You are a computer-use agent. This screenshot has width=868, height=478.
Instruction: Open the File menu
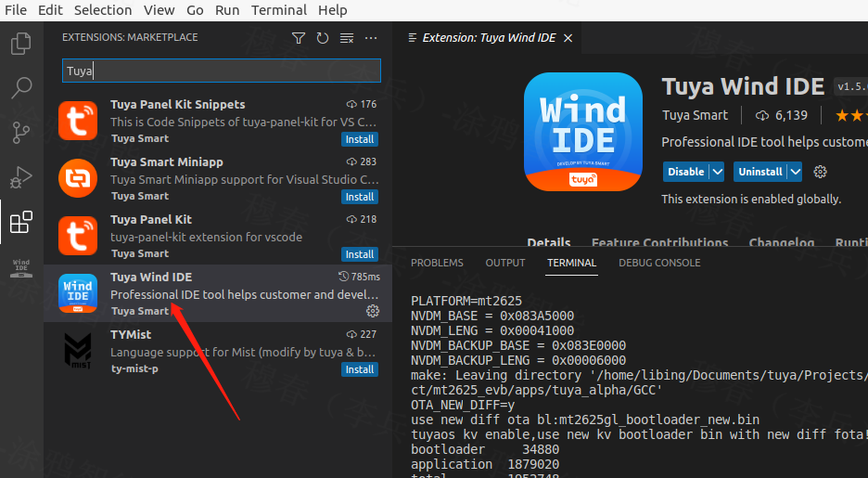16,10
